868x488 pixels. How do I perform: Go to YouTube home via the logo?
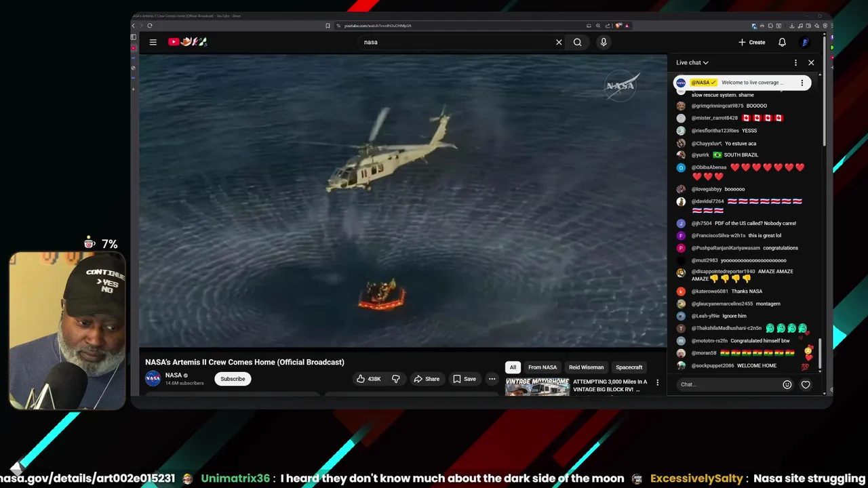click(x=187, y=42)
